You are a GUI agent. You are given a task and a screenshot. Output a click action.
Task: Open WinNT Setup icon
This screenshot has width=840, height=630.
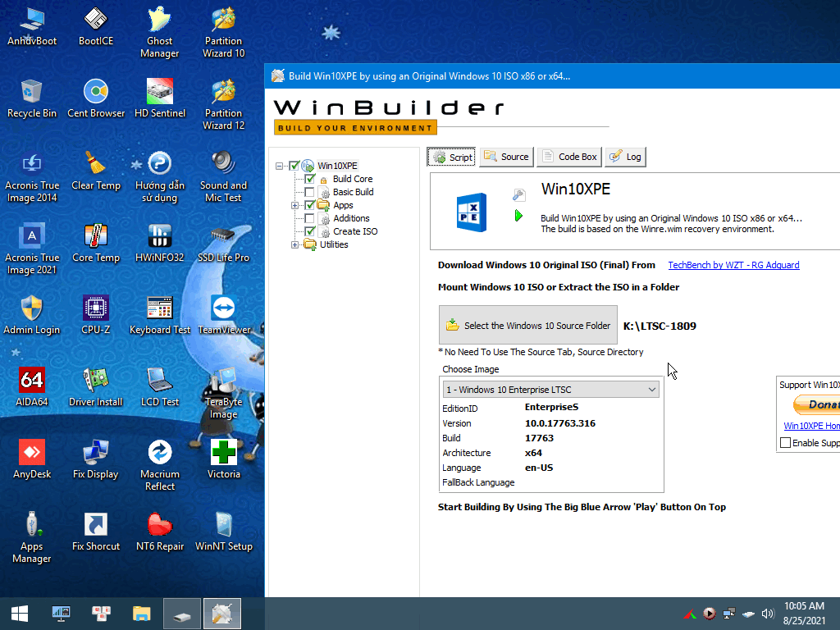tap(223, 532)
